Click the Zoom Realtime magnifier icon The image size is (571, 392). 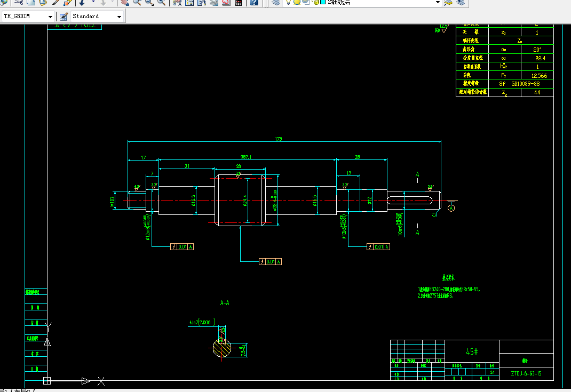click(x=137, y=3)
